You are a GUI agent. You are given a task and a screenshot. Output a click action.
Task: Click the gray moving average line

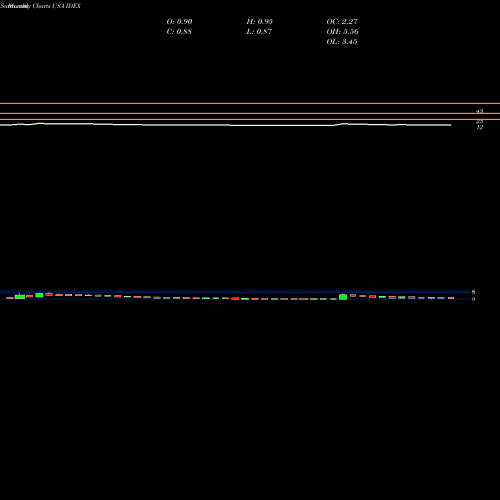(226, 125)
